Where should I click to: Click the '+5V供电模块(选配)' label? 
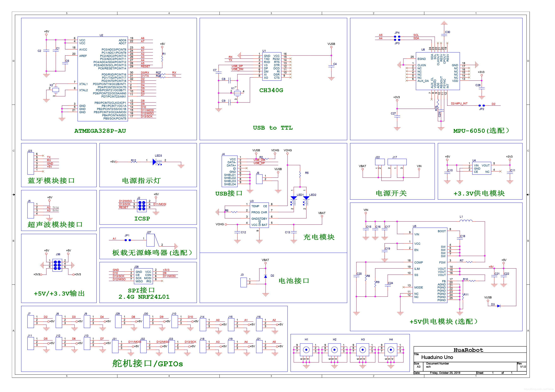click(444, 322)
